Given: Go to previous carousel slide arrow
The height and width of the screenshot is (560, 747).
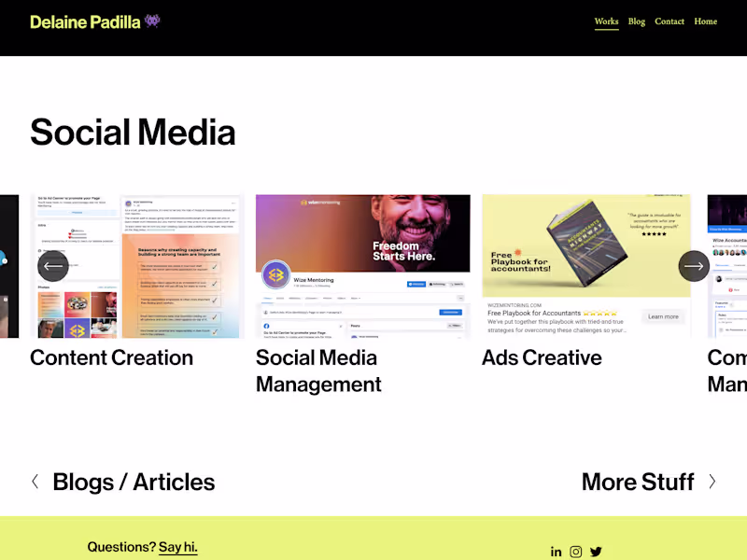Looking at the screenshot, I should pyautogui.click(x=53, y=266).
